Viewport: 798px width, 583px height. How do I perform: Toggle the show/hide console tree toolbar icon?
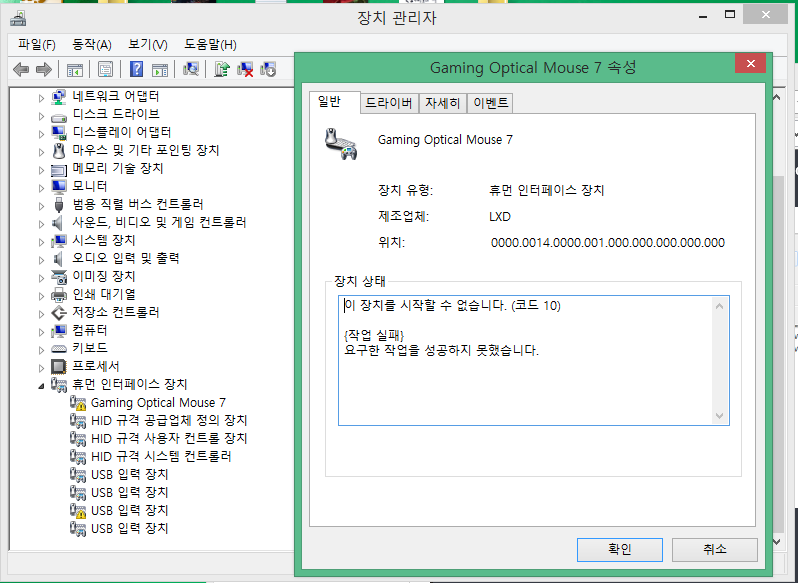pos(75,69)
